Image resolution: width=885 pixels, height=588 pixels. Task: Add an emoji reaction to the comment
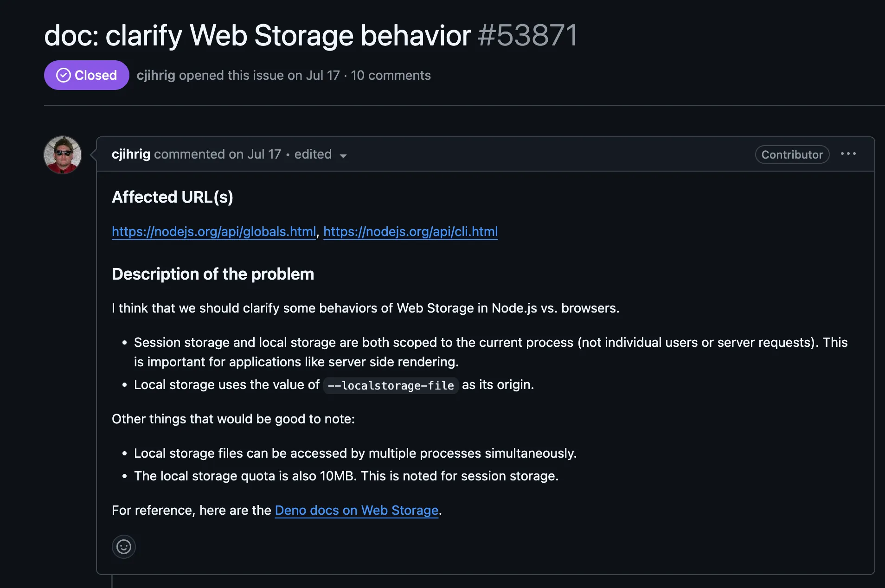(124, 547)
